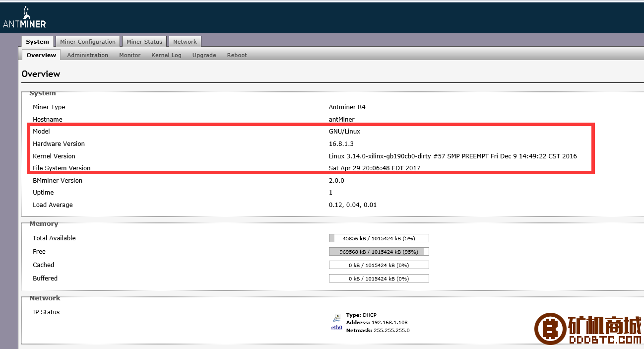Select the Linux 3.14.0-xilinx kernel version text
Screen dimensions: 644x349
pyautogui.click(x=453, y=156)
